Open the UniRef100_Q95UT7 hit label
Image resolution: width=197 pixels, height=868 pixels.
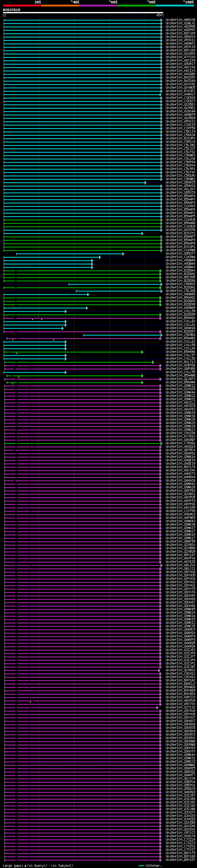(x=180, y=254)
